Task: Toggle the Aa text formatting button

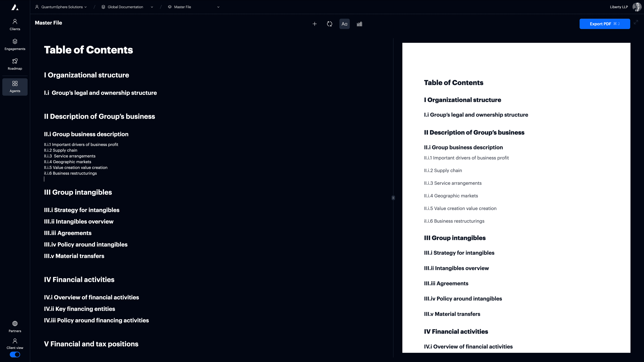Action: pyautogui.click(x=344, y=24)
